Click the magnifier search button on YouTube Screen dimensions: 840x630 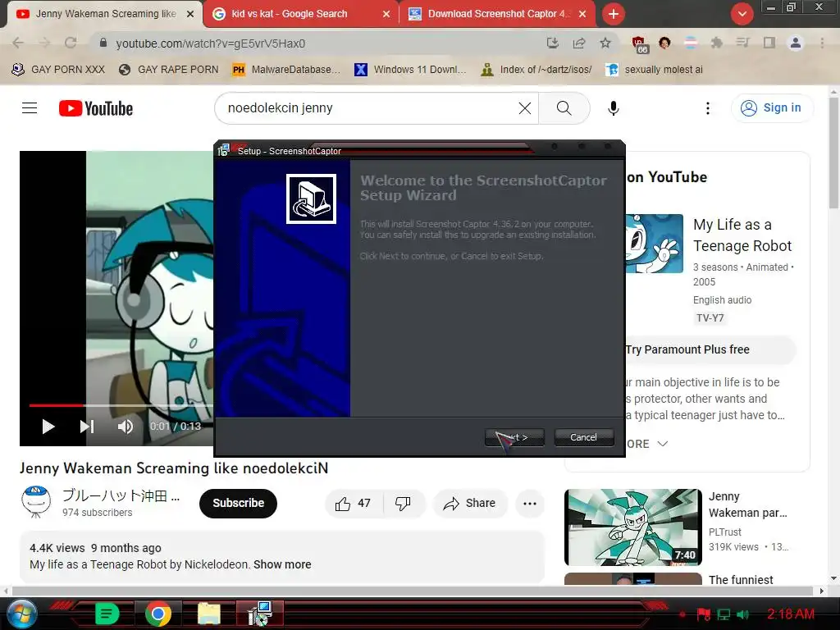(564, 108)
